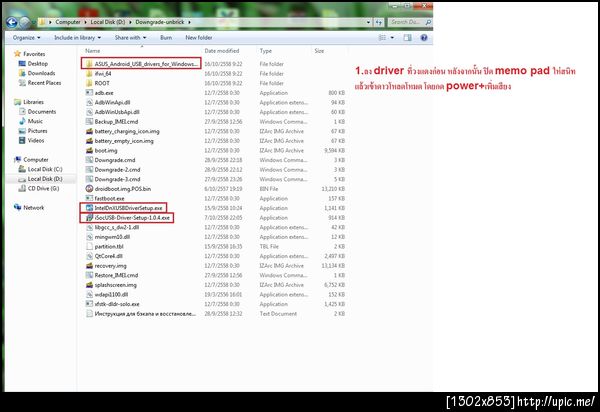Select the xfstk-dldr-solo.exe file icon
This screenshot has height=412, width=600.
pyautogui.click(x=89, y=304)
